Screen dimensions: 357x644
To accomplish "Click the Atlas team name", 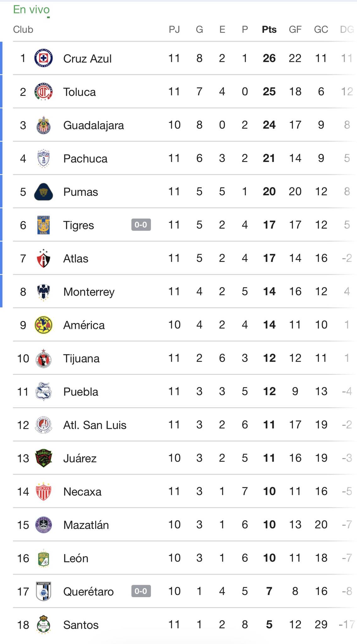I will click(76, 259).
